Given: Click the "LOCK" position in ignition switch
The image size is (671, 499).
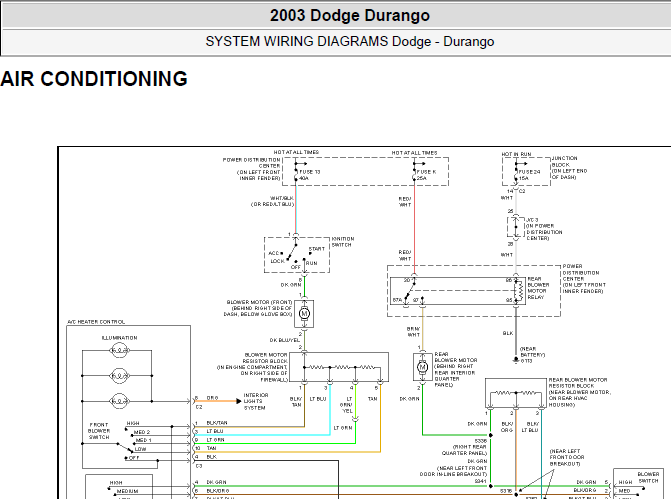Looking at the screenshot, I should pyautogui.click(x=277, y=261).
